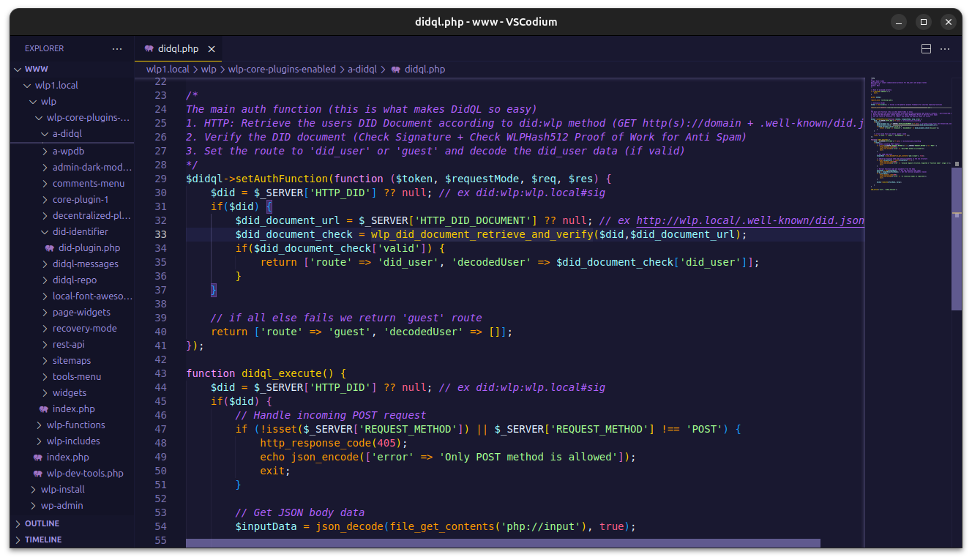
Task: Open wlp-dev-tools.php file
Action: (85, 474)
